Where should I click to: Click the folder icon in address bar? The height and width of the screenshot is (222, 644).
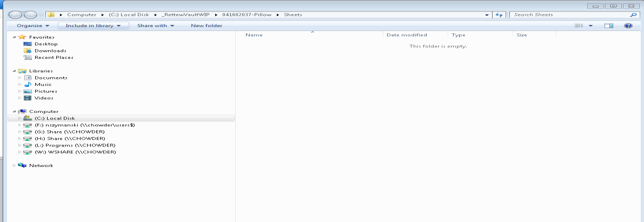pyautogui.click(x=50, y=15)
